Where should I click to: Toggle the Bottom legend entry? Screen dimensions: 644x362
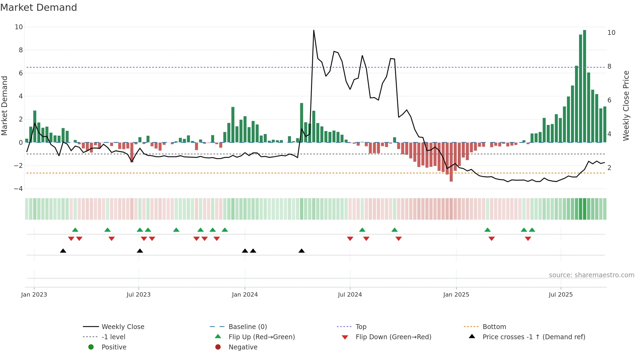pos(485,327)
